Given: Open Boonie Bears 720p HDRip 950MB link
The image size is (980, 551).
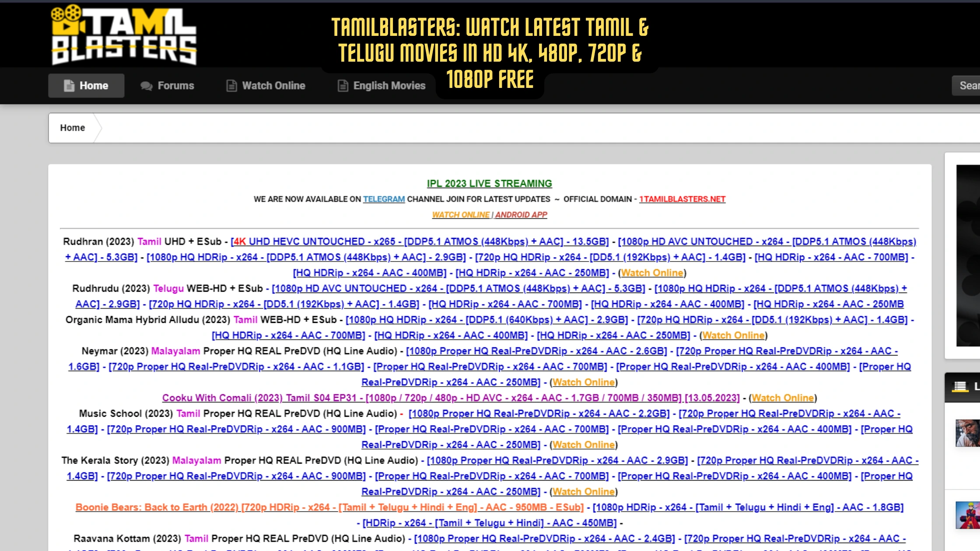Looking at the screenshot, I should click(x=329, y=508).
